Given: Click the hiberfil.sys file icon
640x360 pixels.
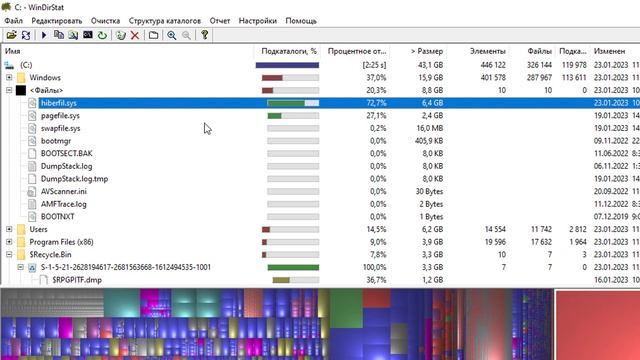Looking at the screenshot, I should click(x=32, y=103).
